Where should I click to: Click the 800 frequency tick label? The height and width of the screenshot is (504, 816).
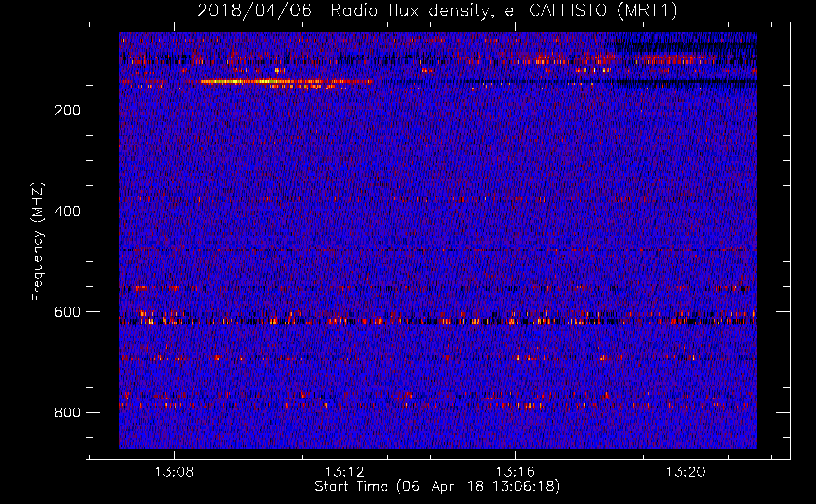(68, 413)
